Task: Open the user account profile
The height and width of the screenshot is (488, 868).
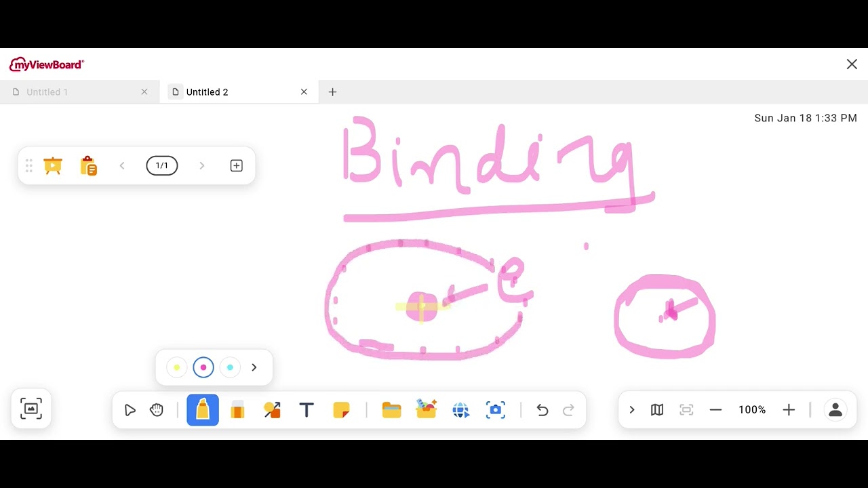Action: pyautogui.click(x=835, y=410)
